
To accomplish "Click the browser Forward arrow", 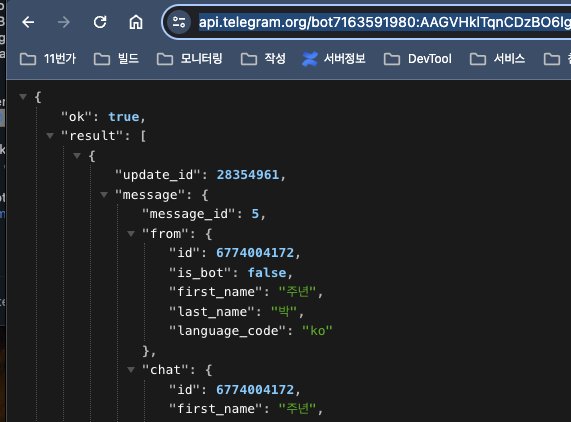I will click(64, 23).
